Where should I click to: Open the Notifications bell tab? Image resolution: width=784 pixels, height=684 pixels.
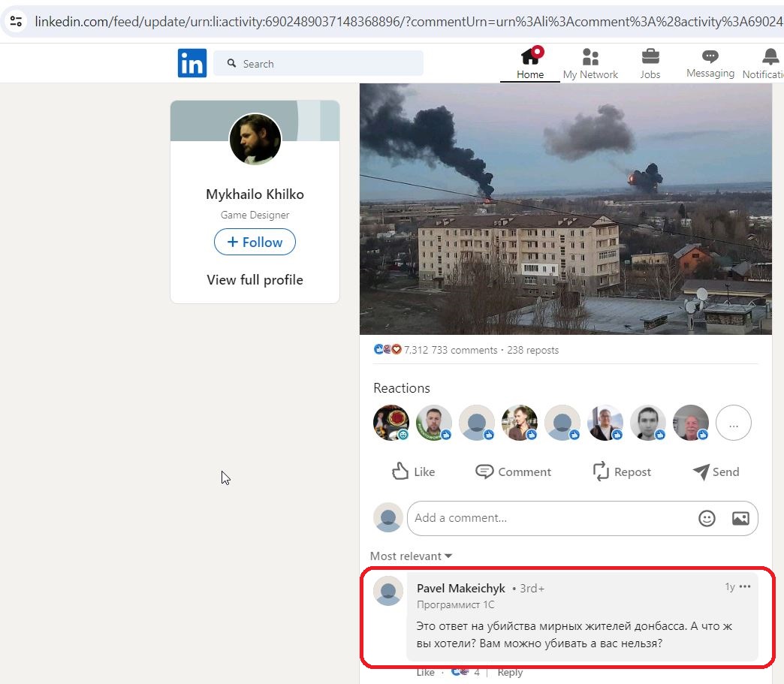[764, 63]
